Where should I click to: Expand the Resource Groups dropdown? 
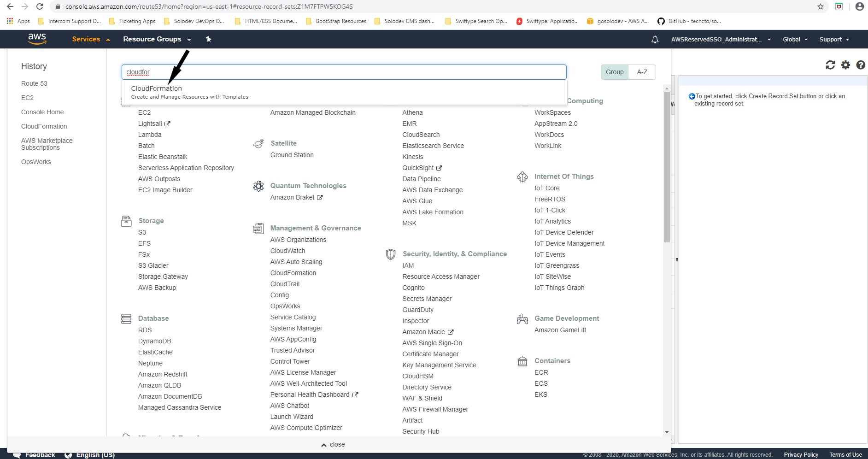coord(157,39)
